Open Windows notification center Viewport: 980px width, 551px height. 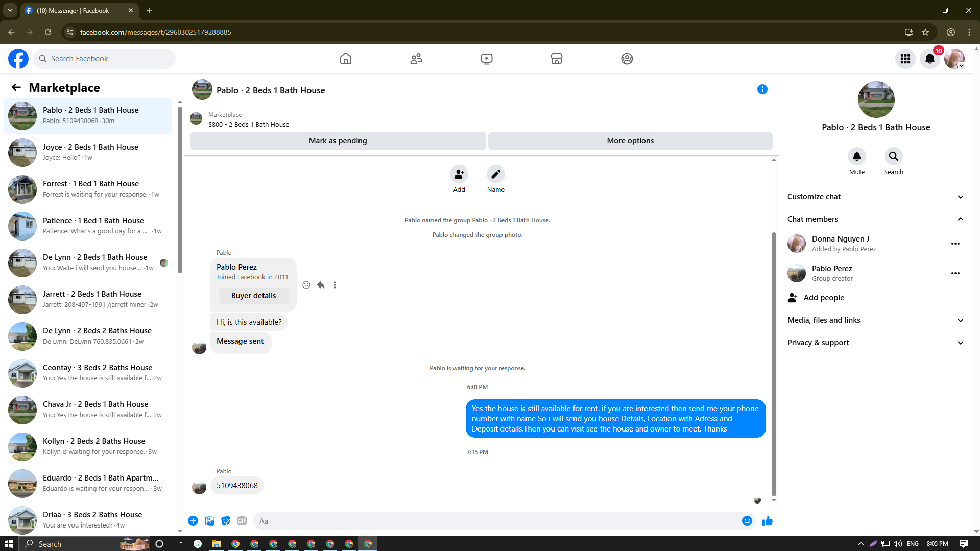[x=964, y=544]
